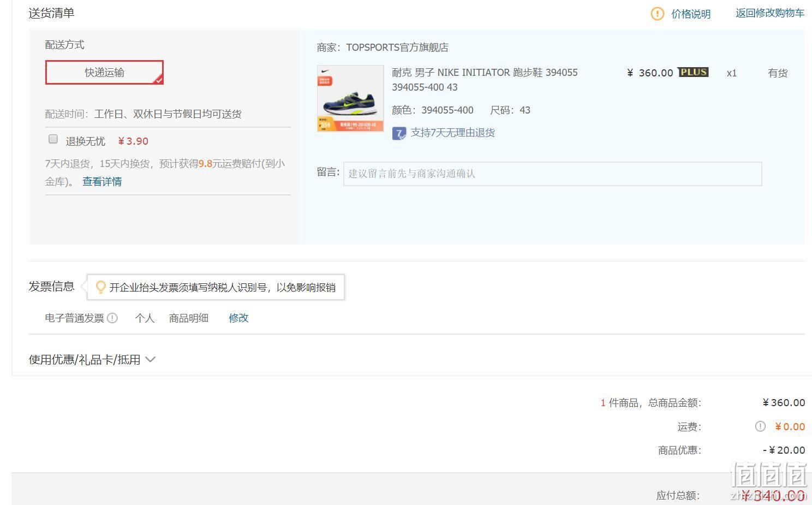
Task: Click the 个人 invoice title text
Action: click(145, 318)
